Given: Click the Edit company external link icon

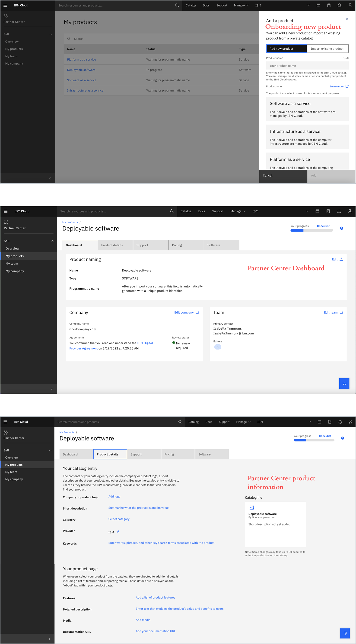Looking at the screenshot, I should 197,312.
